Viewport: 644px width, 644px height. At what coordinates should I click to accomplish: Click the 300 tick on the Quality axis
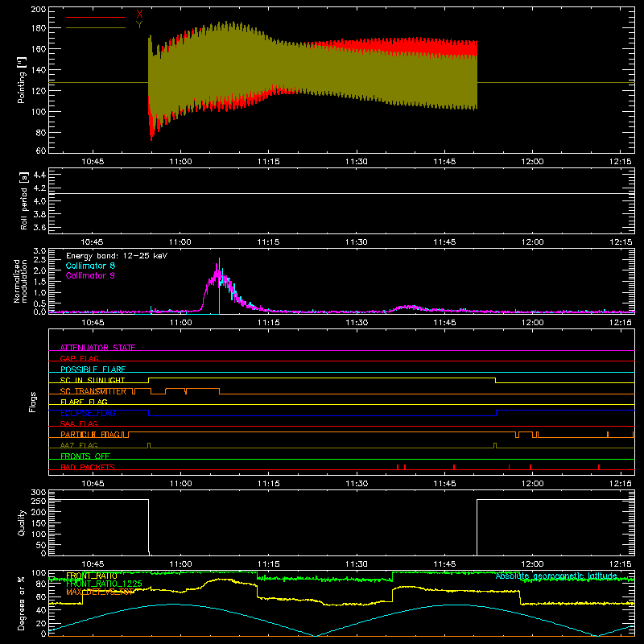pos(39,493)
